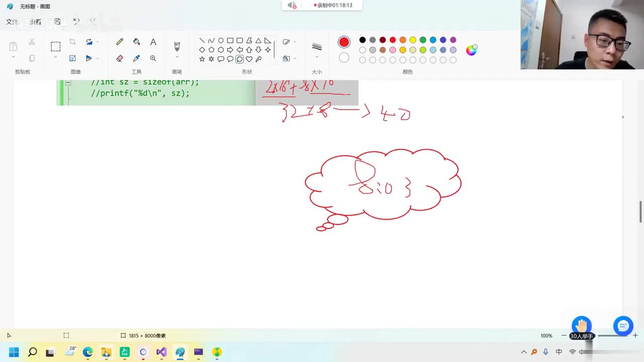Image resolution: width=644 pixels, height=362 pixels.
Task: Choose the Curve shape
Action: click(x=211, y=41)
